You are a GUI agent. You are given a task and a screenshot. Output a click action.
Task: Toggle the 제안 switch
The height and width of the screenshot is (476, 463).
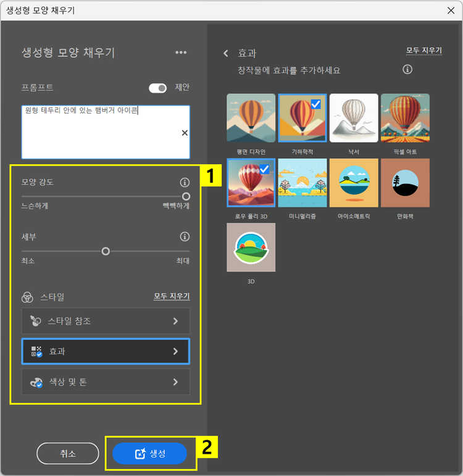(157, 88)
